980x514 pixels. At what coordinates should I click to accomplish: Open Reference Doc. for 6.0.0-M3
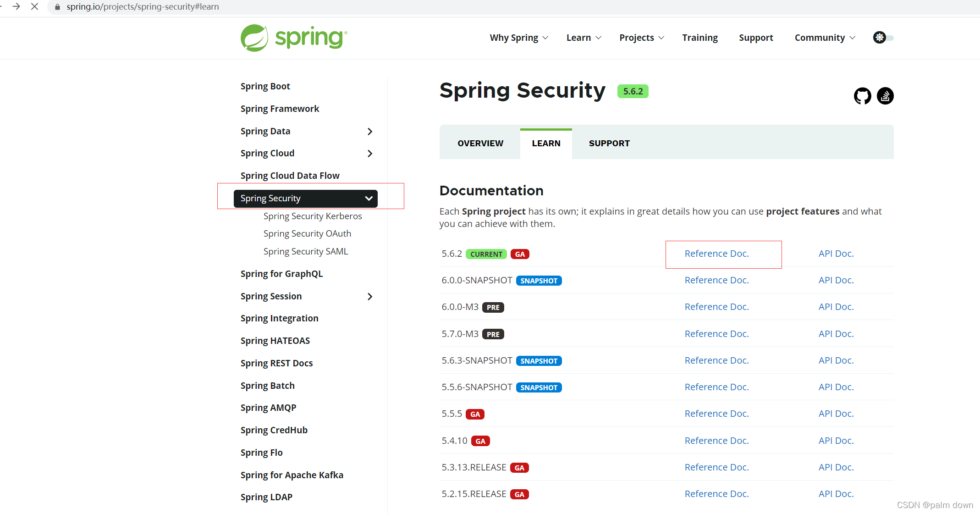(x=716, y=307)
